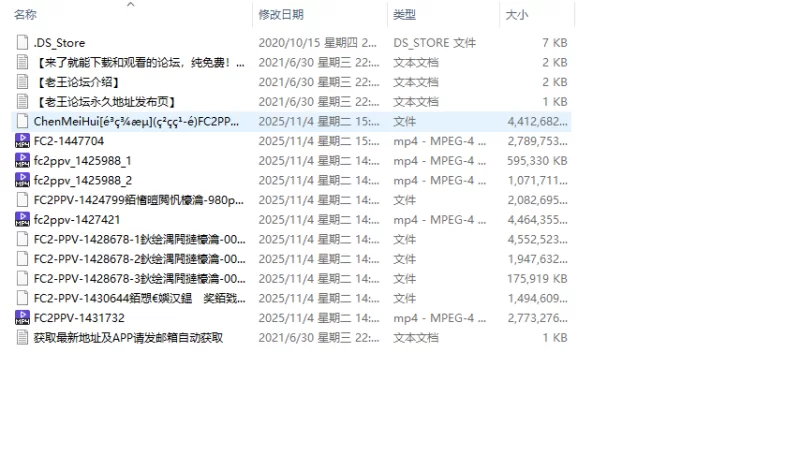Select the 【老王论坛介绍】 text document icon
Image resolution: width=800 pixels, height=455 pixels.
[22, 82]
